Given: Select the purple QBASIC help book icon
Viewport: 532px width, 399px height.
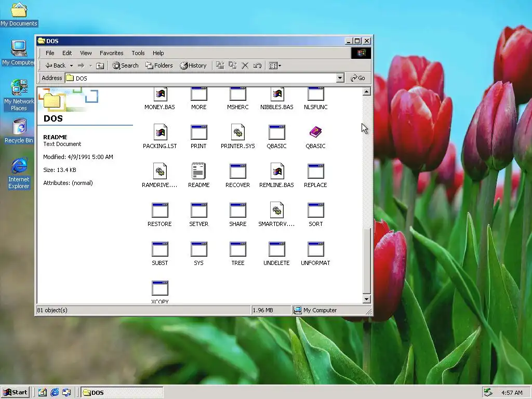Looking at the screenshot, I should tap(315, 132).
